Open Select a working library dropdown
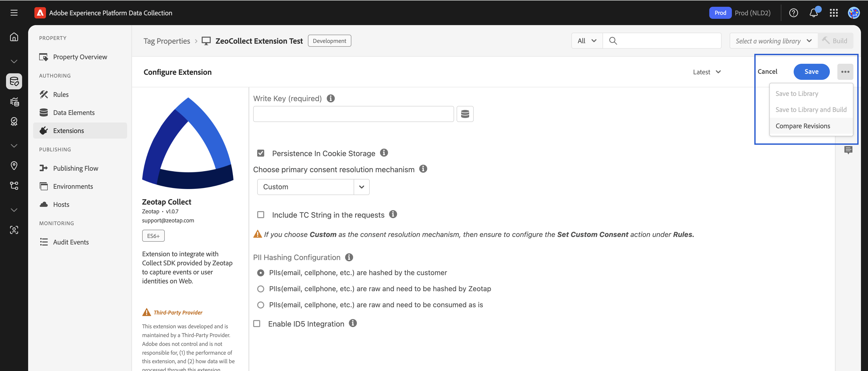This screenshot has height=371, width=868. coord(773,41)
